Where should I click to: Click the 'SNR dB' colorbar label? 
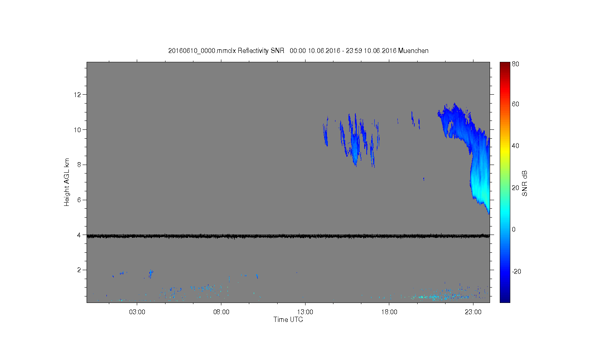(525, 183)
